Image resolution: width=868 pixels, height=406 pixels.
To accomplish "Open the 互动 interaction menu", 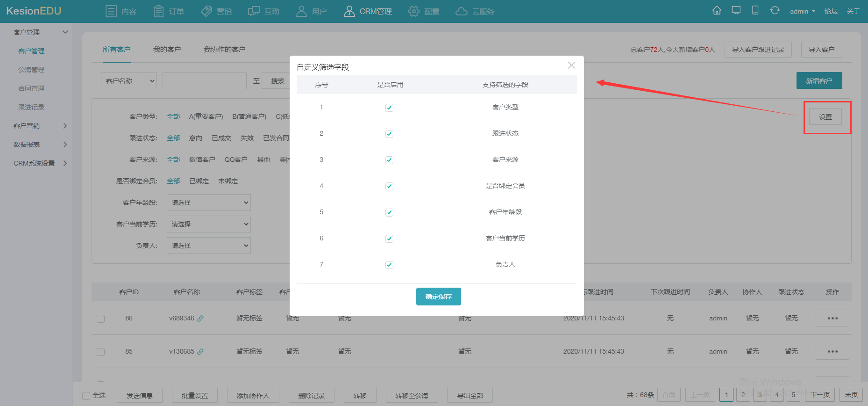I will coord(264,11).
